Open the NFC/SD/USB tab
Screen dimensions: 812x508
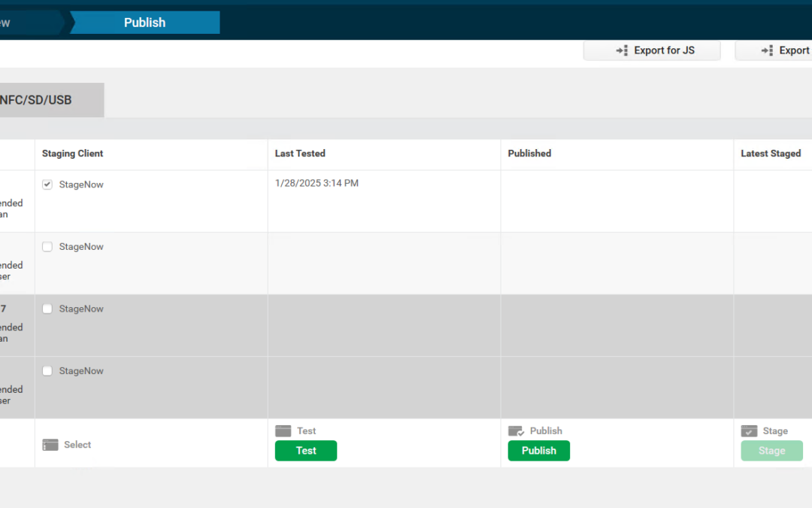[52, 100]
